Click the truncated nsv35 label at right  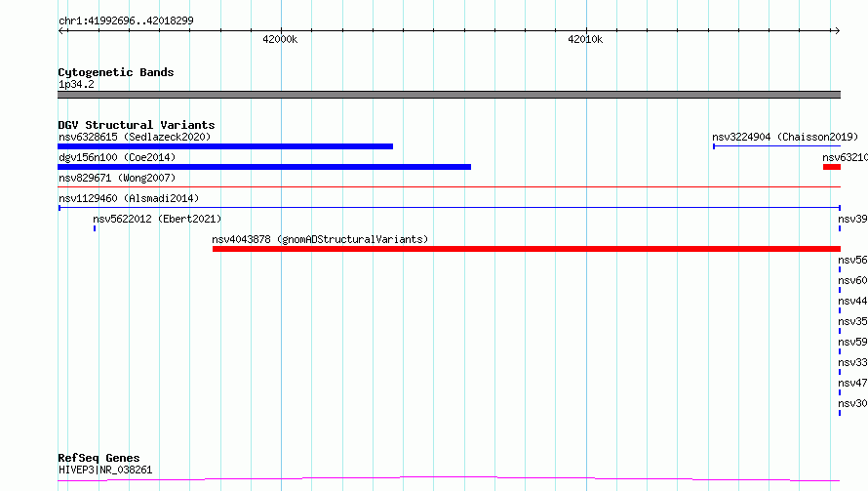click(x=852, y=321)
